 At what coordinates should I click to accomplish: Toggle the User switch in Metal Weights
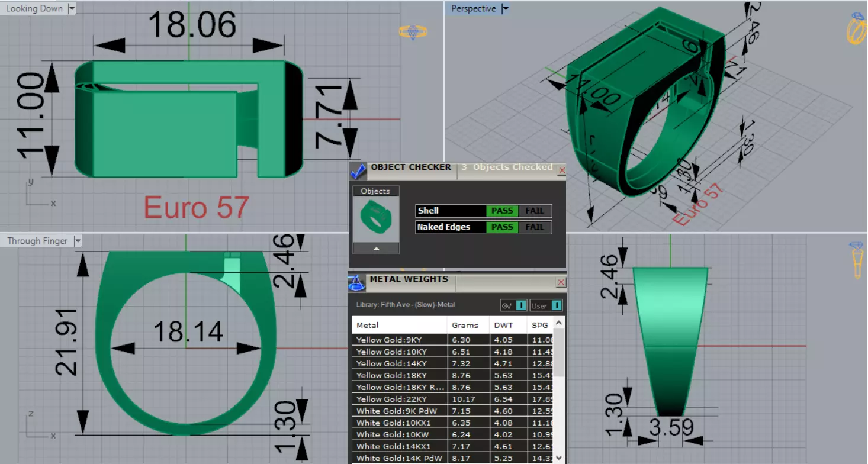click(546, 305)
